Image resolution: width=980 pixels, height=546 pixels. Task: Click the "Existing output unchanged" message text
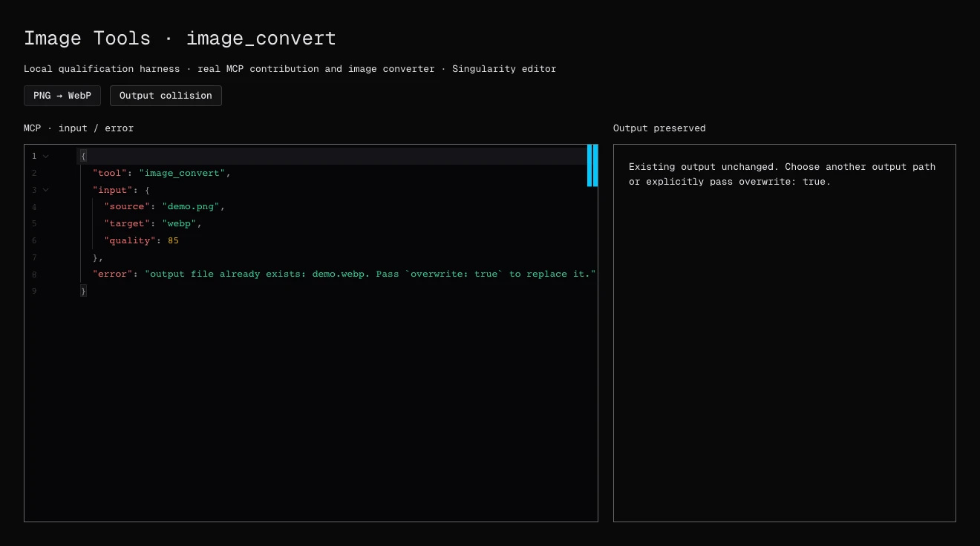(x=782, y=174)
